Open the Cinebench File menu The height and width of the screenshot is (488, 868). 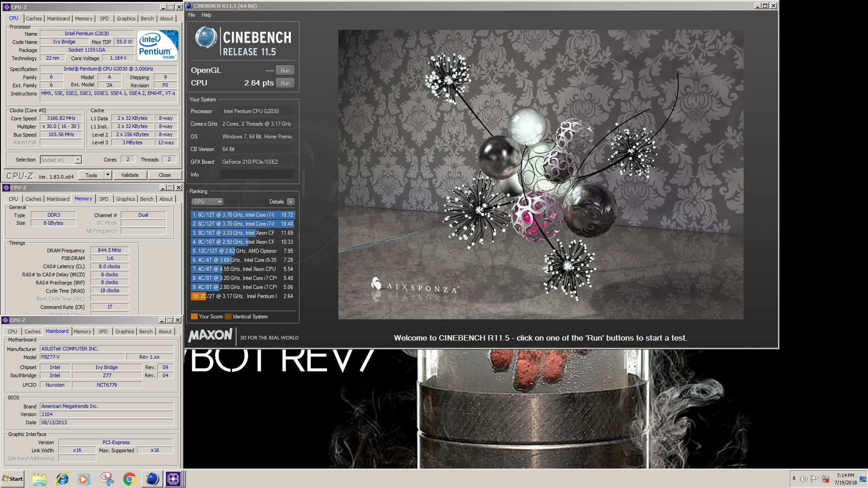pos(192,15)
